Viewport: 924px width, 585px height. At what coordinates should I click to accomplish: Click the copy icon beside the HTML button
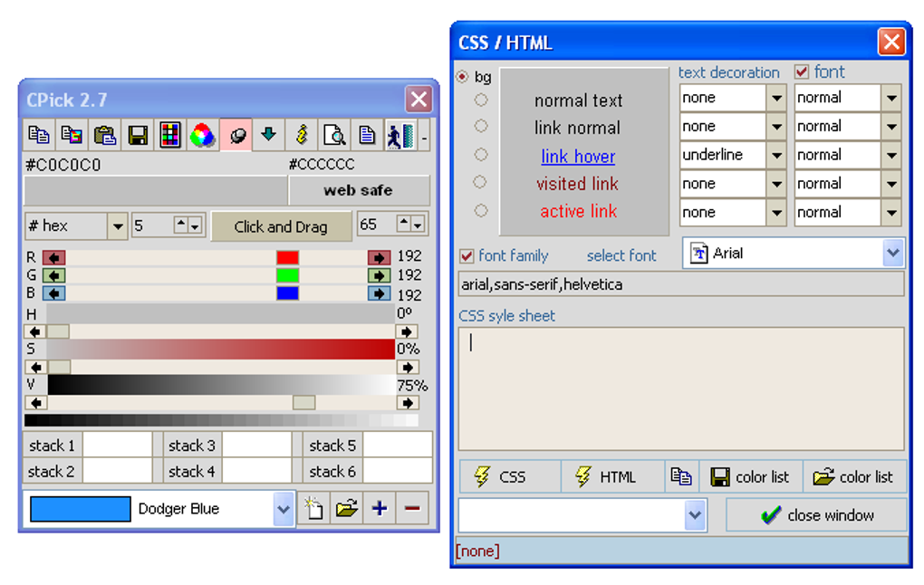pyautogui.click(x=681, y=476)
